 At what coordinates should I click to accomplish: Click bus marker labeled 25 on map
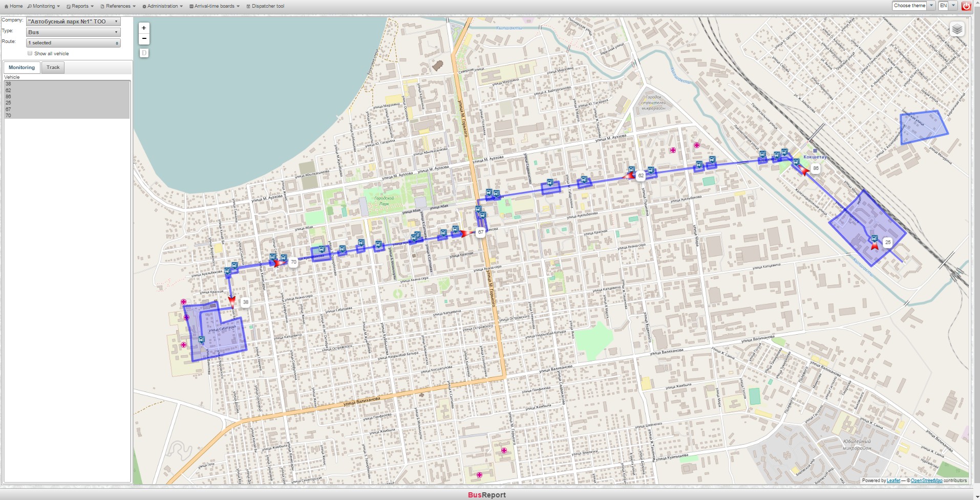tap(887, 243)
